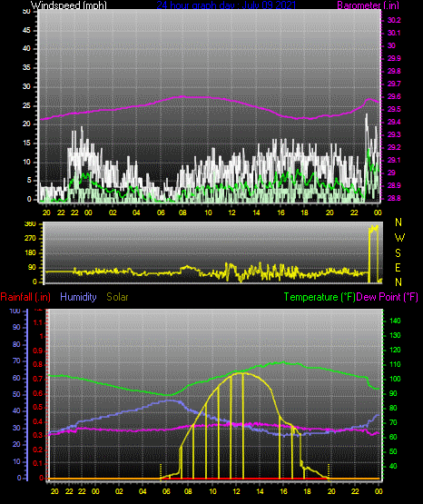Image resolution: width=423 pixels, height=504 pixels.
Task: Click 100 on the blue humidity axis
Action: click(15, 311)
